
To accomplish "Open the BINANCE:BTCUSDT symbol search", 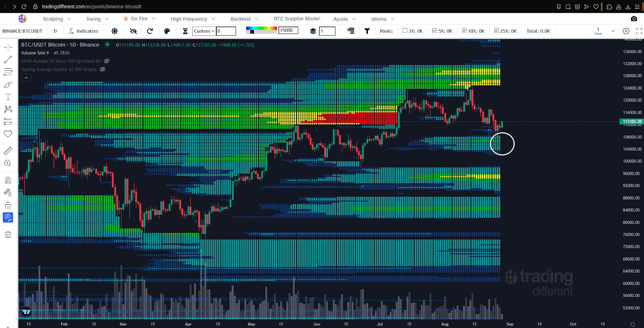I will click(x=22, y=31).
